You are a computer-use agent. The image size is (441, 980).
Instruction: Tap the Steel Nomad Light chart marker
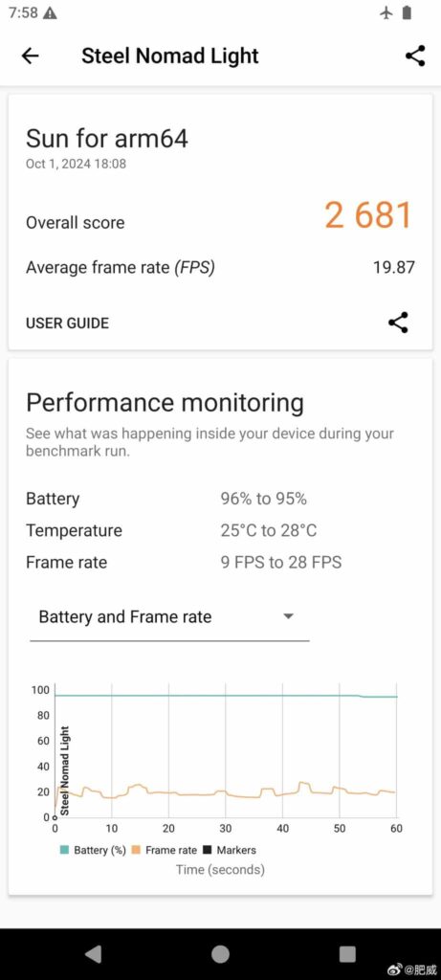[x=65, y=771]
